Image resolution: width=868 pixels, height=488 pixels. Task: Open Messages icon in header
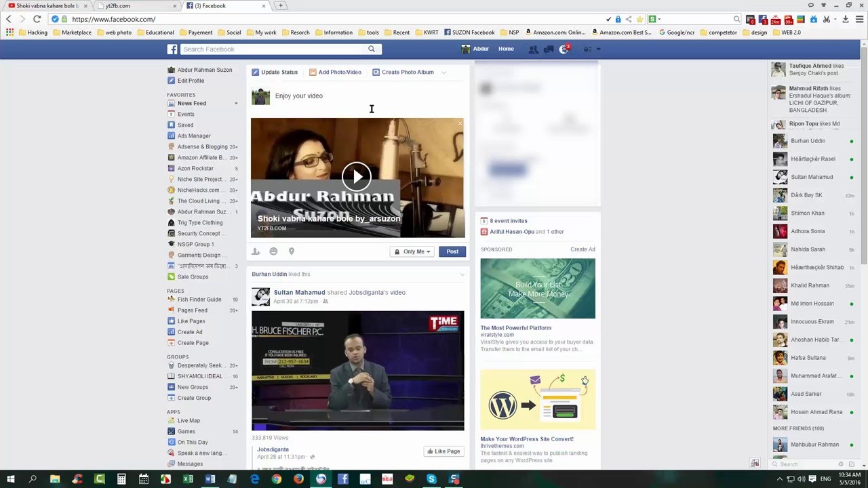549,49
